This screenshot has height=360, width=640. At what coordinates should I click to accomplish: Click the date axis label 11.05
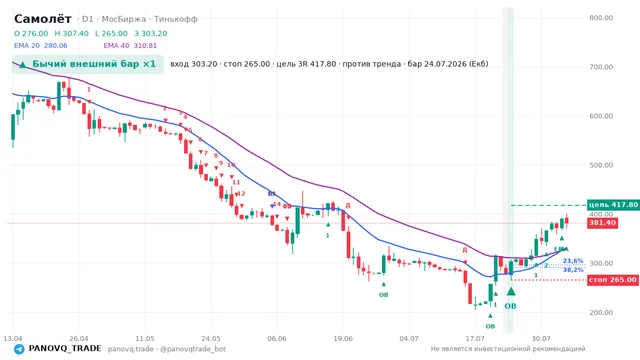145,339
